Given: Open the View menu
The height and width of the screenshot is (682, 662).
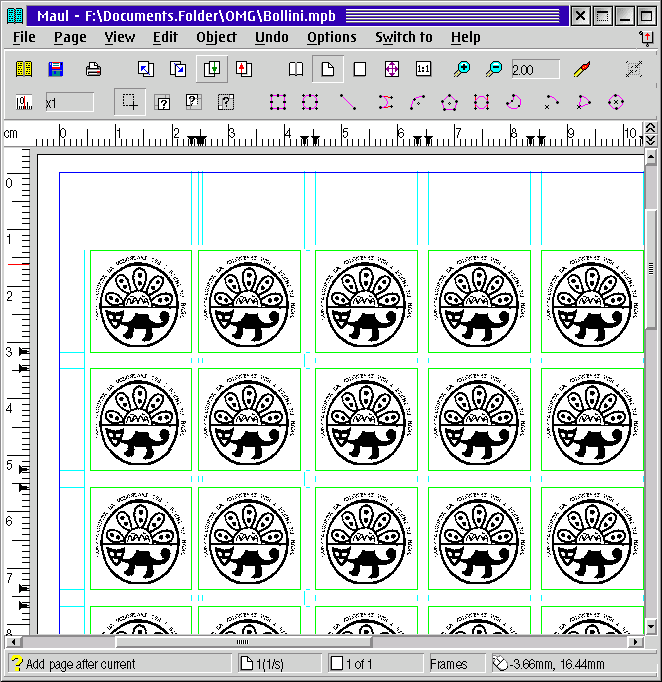Looking at the screenshot, I should tap(120, 37).
